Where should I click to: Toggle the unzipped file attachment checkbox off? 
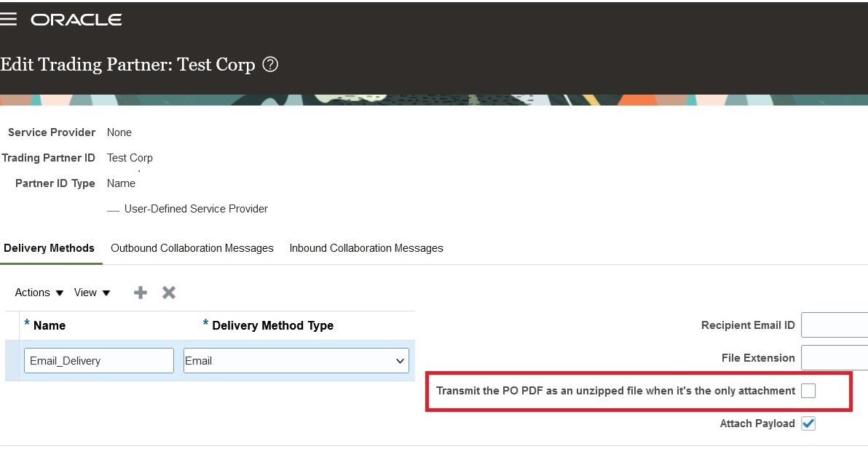tap(808, 391)
